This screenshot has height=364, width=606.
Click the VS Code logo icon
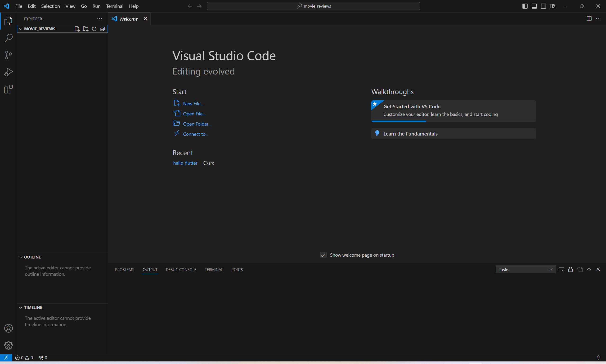[6, 6]
